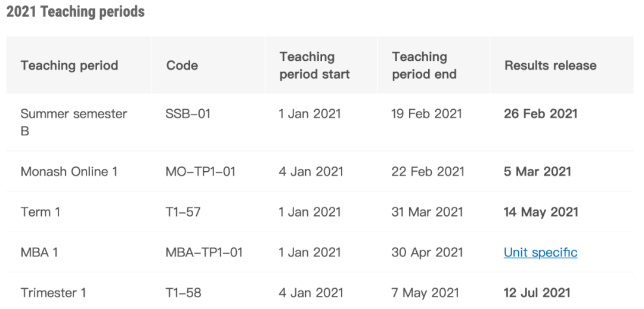Select the Code column header

(182, 66)
